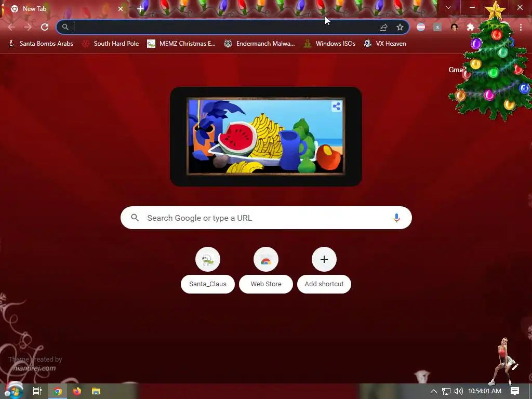Viewport: 532px width, 399px height.
Task: Show hidden system tray icons
Action: click(x=434, y=391)
